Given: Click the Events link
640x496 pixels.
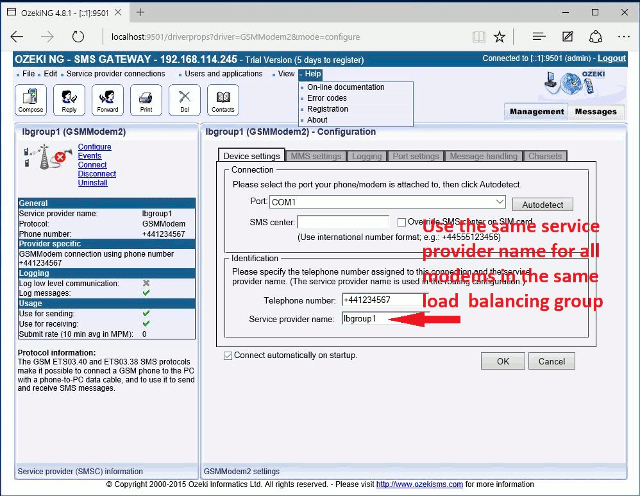Looking at the screenshot, I should point(89,156).
